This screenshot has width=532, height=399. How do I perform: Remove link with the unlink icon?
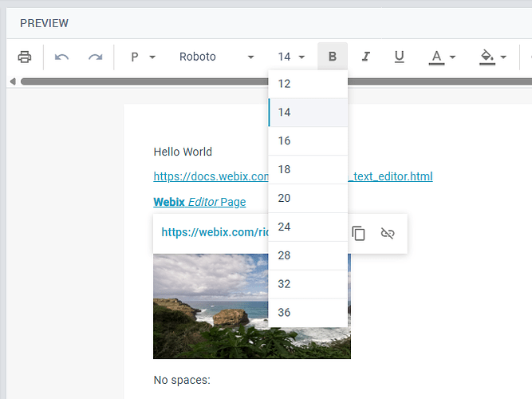388,233
